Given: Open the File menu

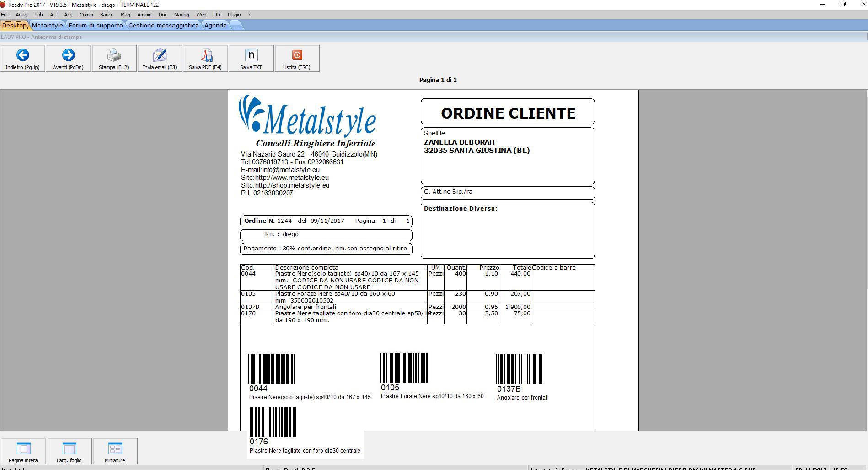Looking at the screenshot, I should pos(5,15).
